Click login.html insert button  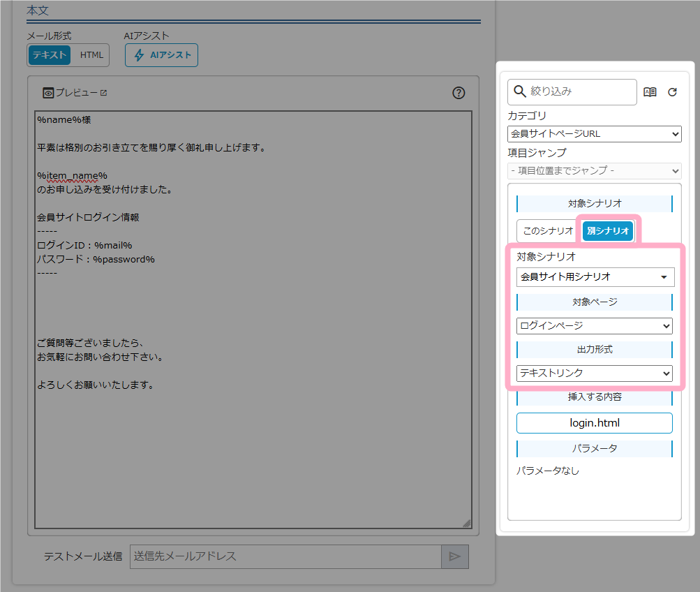(x=594, y=423)
